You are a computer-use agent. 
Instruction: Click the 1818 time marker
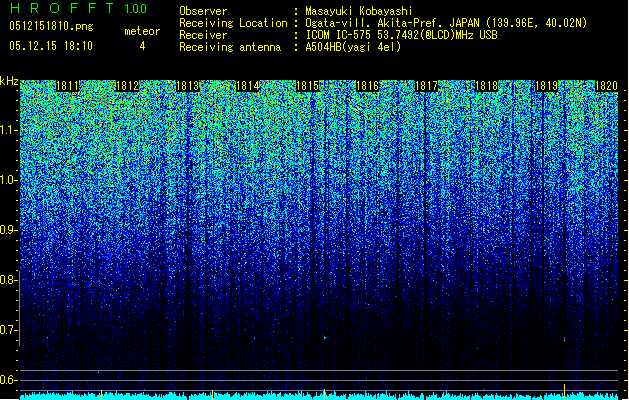click(x=486, y=86)
